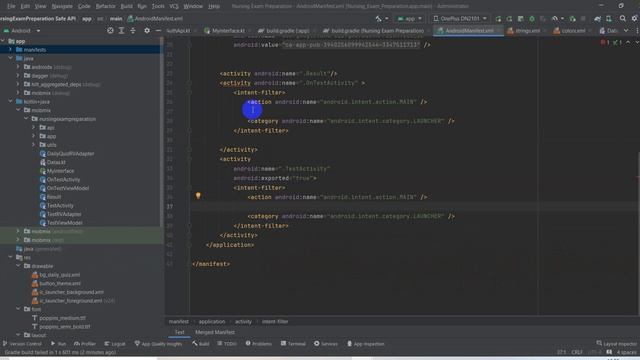The width and height of the screenshot is (640, 360).
Task: Select TestViewModel in project tree
Action: [61, 223]
